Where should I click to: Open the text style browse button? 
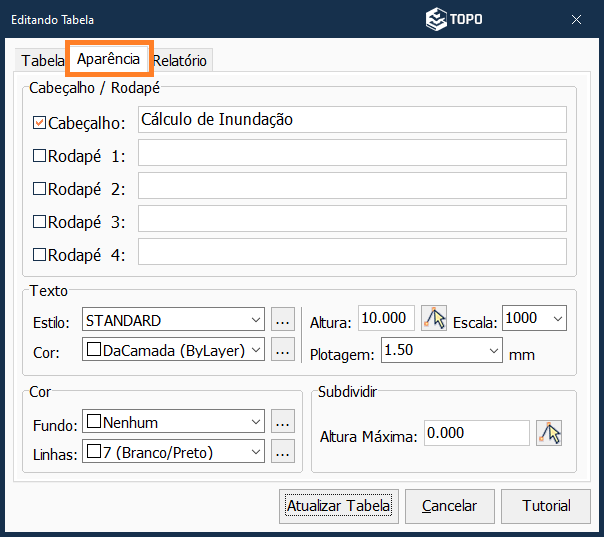coord(283,320)
